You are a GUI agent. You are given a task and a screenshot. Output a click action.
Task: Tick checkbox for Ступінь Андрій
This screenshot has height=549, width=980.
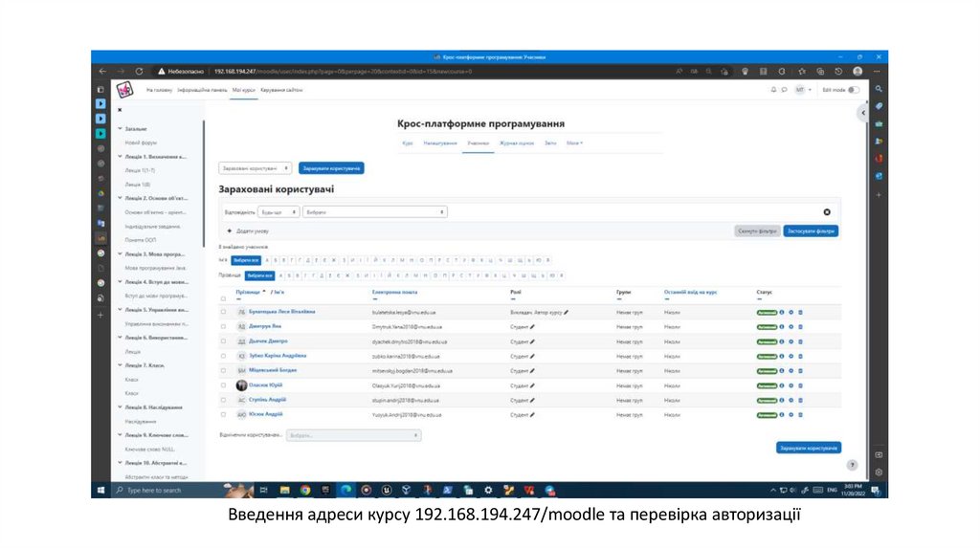(223, 401)
